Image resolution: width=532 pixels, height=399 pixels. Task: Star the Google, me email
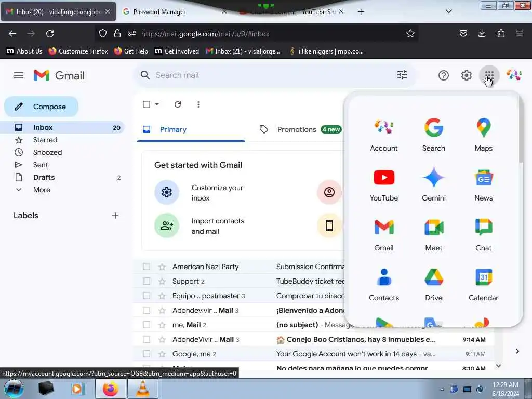coord(162,354)
